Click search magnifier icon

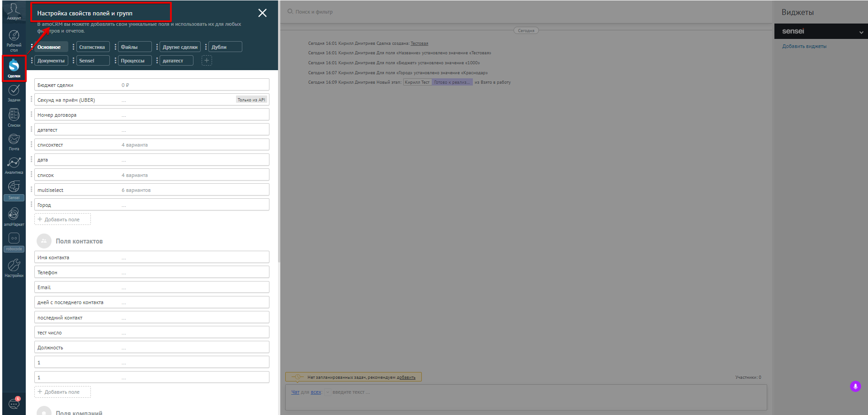click(290, 11)
